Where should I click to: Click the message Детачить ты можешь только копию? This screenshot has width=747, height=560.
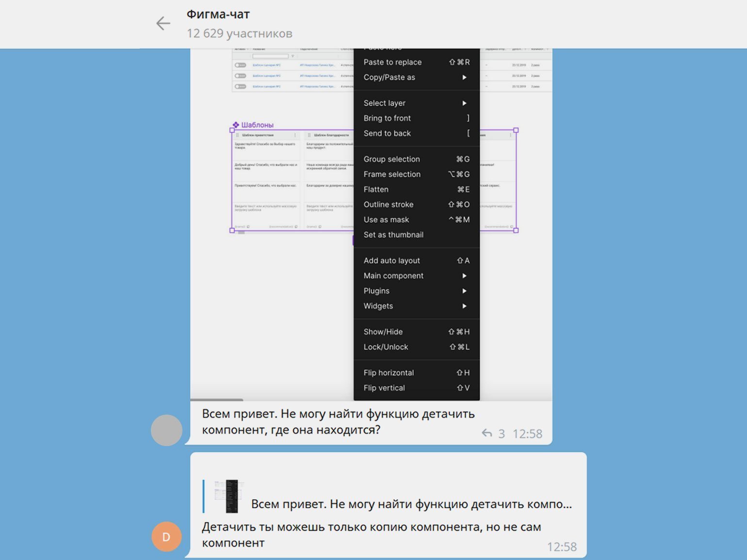tap(372, 535)
